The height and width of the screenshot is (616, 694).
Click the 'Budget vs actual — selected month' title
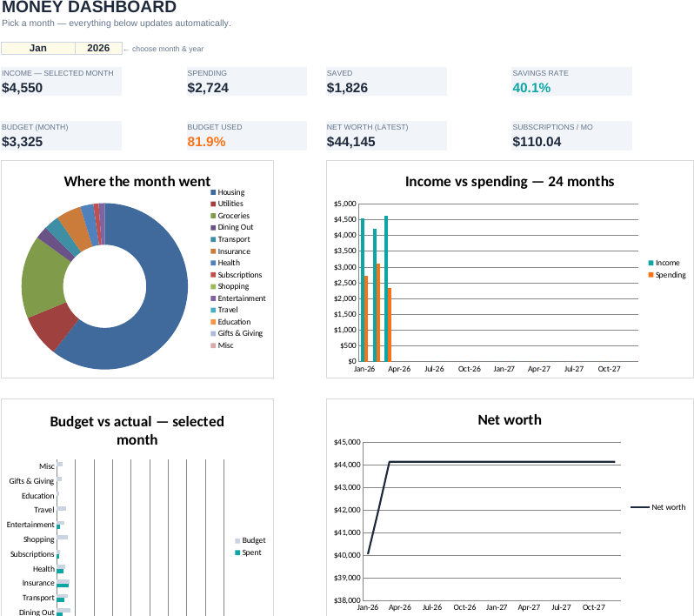point(137,431)
